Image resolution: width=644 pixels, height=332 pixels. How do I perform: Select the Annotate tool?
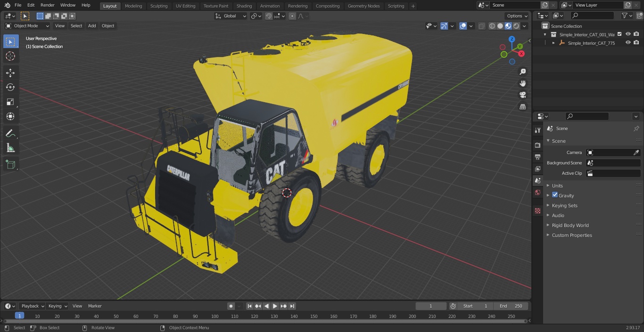10,133
